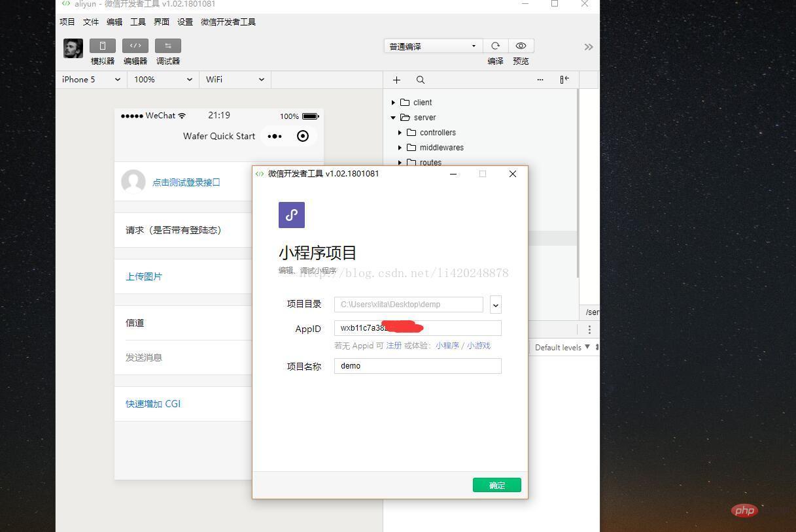Open the 微信开发者工具 menu
Viewport: 796px width, 532px height.
click(x=228, y=22)
